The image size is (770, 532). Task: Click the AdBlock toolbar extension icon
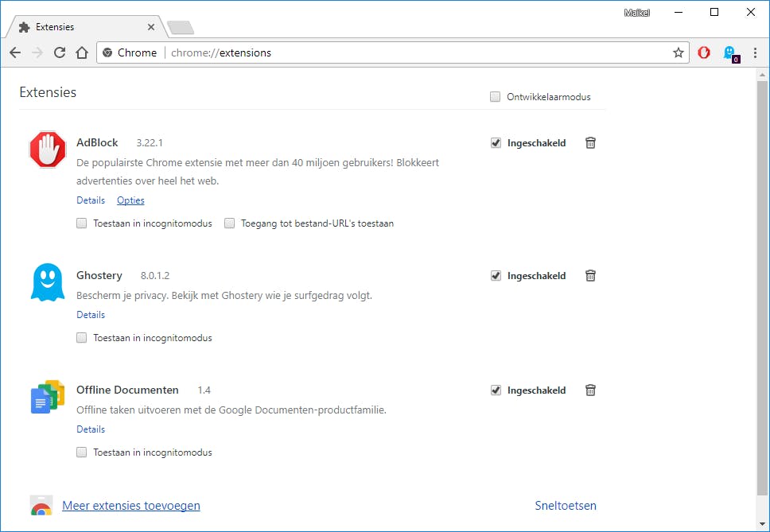point(704,52)
